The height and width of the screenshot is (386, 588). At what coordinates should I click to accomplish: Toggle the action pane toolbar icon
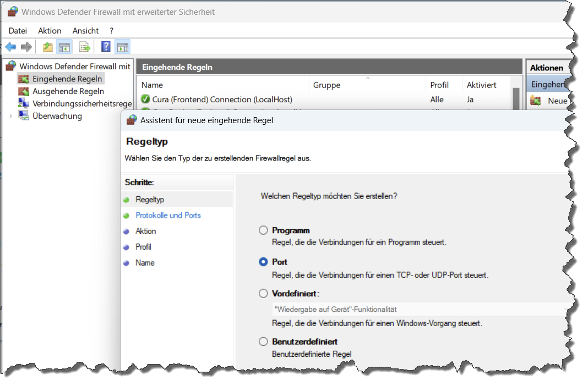(123, 47)
